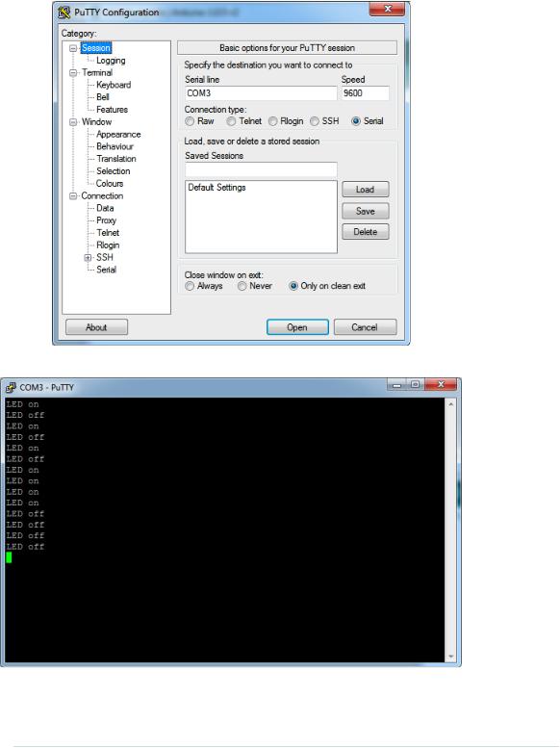Open the Serial category in tree
Screen dimensions: 560x748
106,270
